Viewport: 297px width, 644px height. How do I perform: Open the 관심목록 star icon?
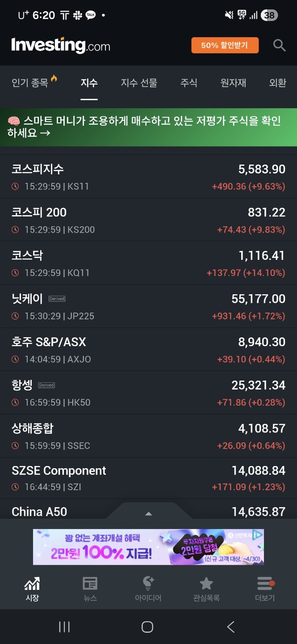(206, 584)
